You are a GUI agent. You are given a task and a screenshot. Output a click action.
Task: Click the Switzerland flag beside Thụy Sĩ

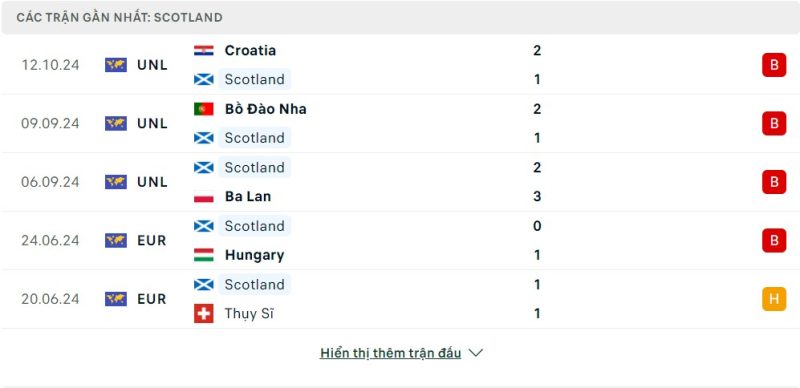point(204,313)
